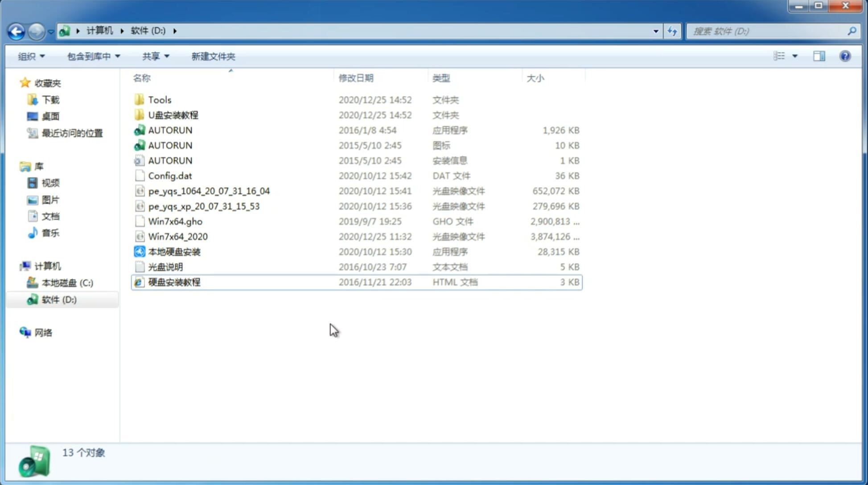
Task: Open the U盘安装教程 folder
Action: coord(173,115)
